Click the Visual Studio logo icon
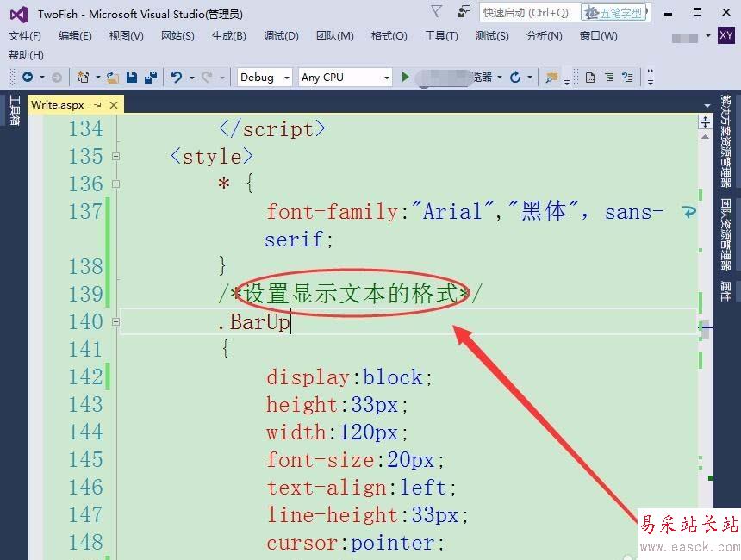The width and height of the screenshot is (741, 560). pyautogui.click(x=19, y=16)
